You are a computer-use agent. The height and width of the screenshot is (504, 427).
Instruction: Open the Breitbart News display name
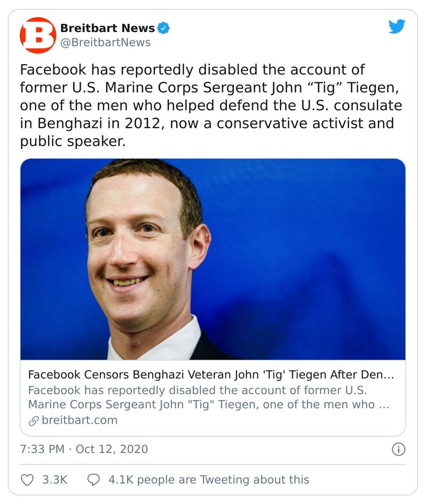click(107, 28)
